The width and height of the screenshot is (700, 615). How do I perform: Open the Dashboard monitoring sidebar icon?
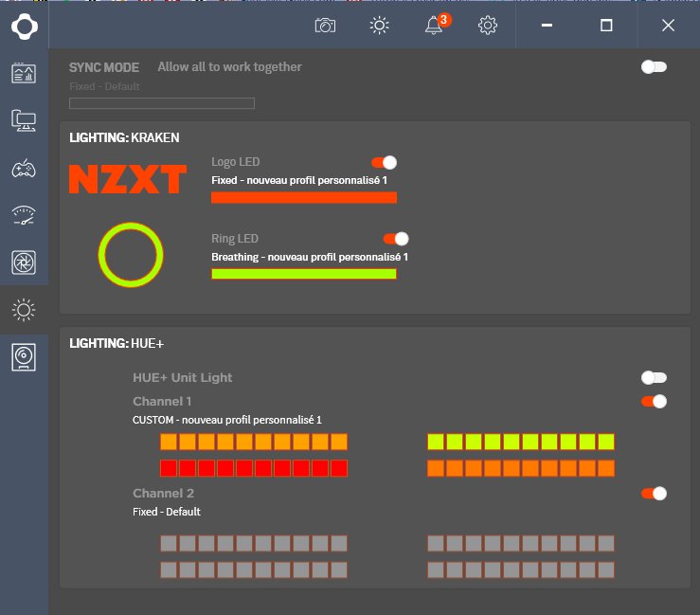pyautogui.click(x=24, y=73)
